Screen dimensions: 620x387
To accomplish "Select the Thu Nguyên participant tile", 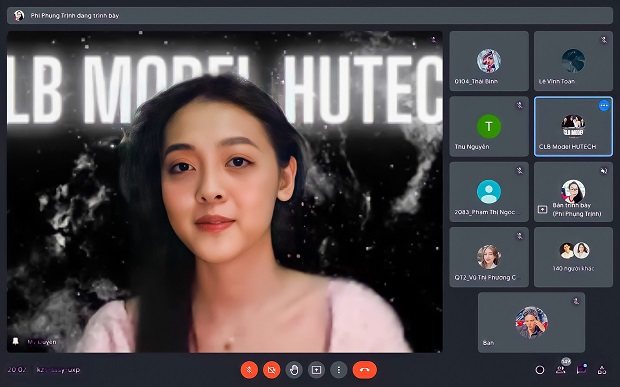I will click(489, 126).
